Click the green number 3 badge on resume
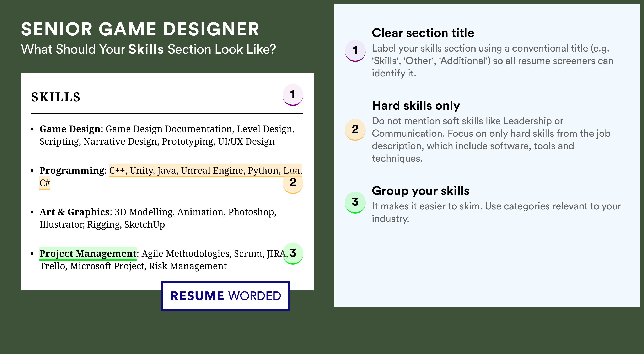 293,253
